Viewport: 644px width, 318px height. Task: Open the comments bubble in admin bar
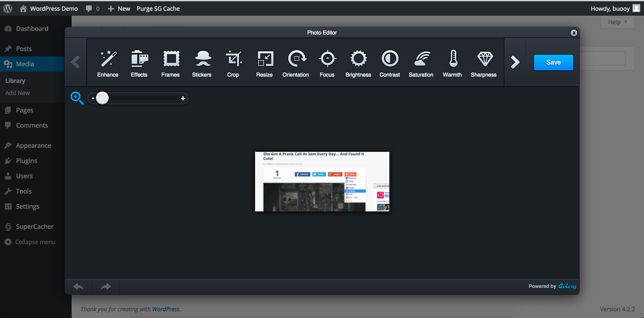[92, 9]
